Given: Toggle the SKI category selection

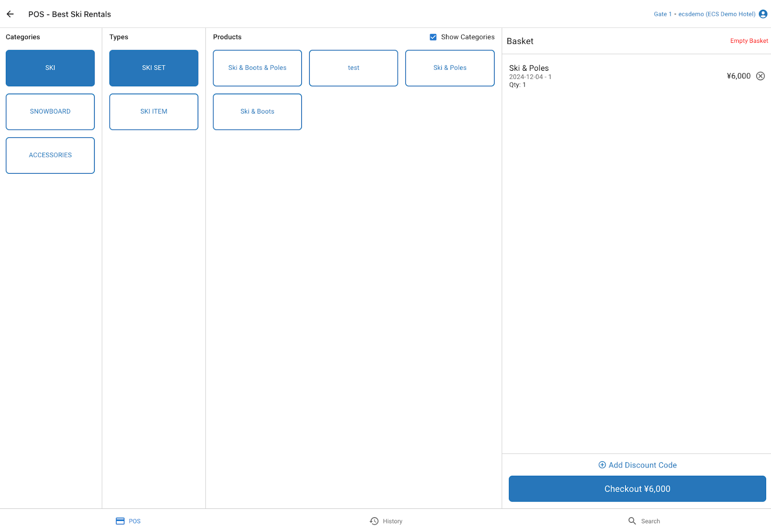Looking at the screenshot, I should tap(50, 68).
